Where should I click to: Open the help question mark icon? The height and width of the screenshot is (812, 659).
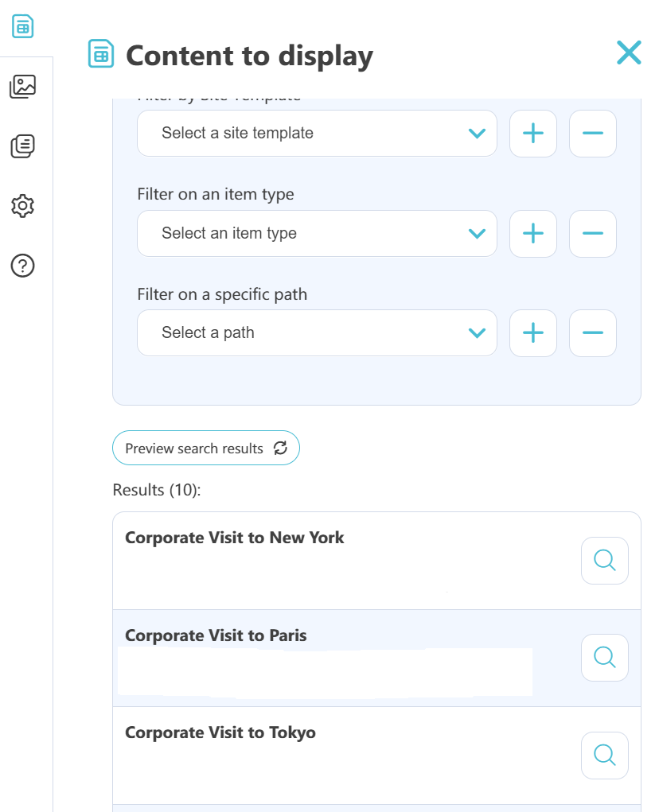(x=23, y=266)
